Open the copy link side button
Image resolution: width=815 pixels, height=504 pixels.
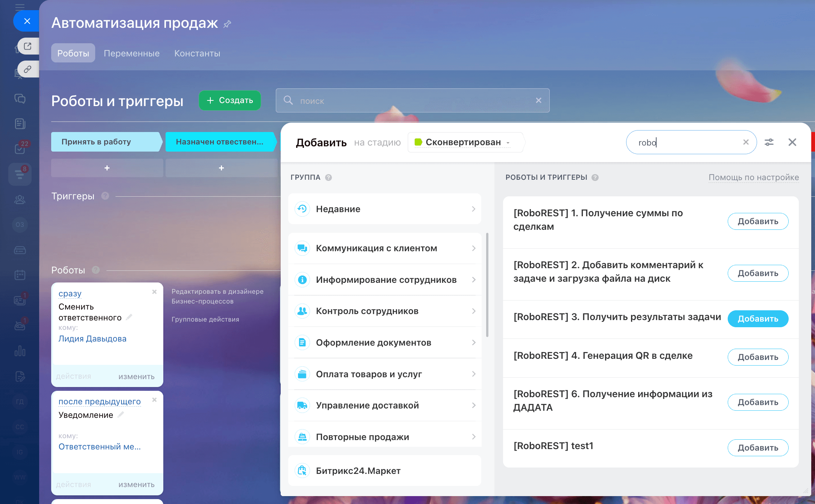28,69
